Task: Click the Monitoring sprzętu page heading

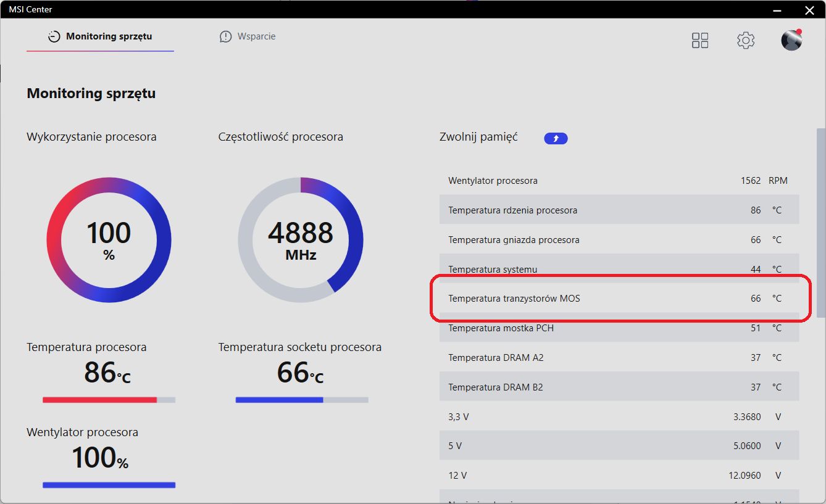Action: pos(91,94)
